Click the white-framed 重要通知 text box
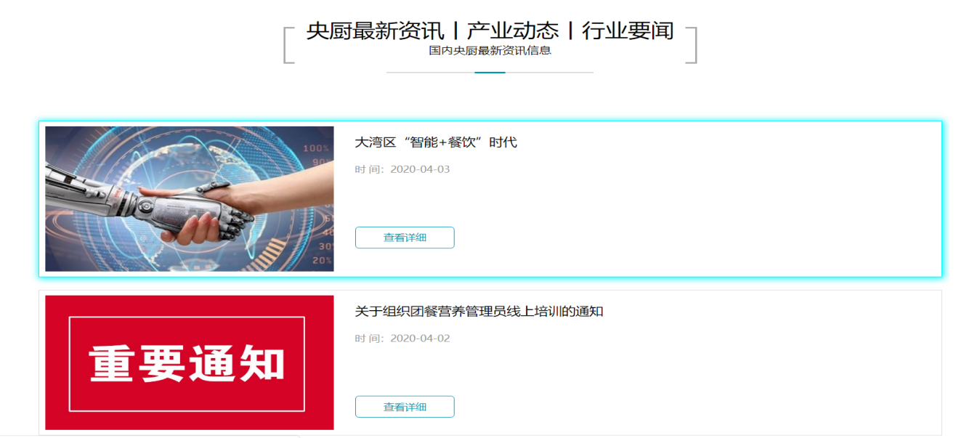The height and width of the screenshot is (438, 980). point(187,364)
